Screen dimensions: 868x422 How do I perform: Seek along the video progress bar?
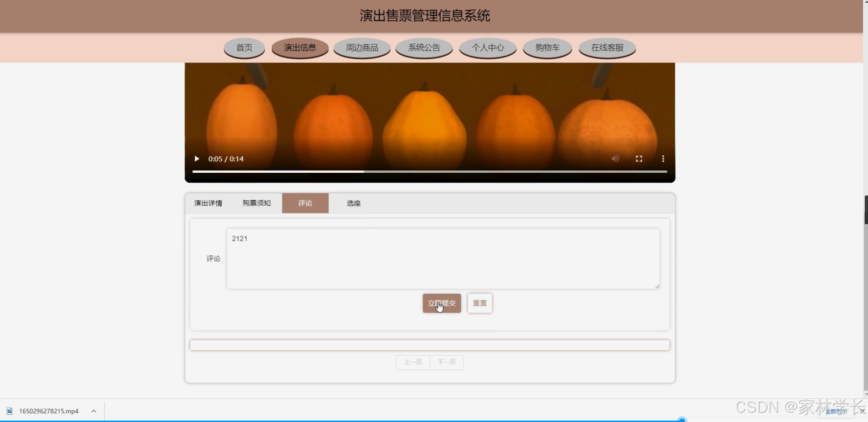coord(430,171)
